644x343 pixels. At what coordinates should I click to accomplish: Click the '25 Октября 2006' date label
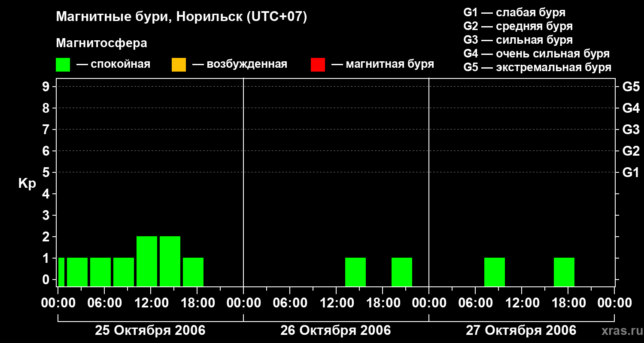[150, 331]
